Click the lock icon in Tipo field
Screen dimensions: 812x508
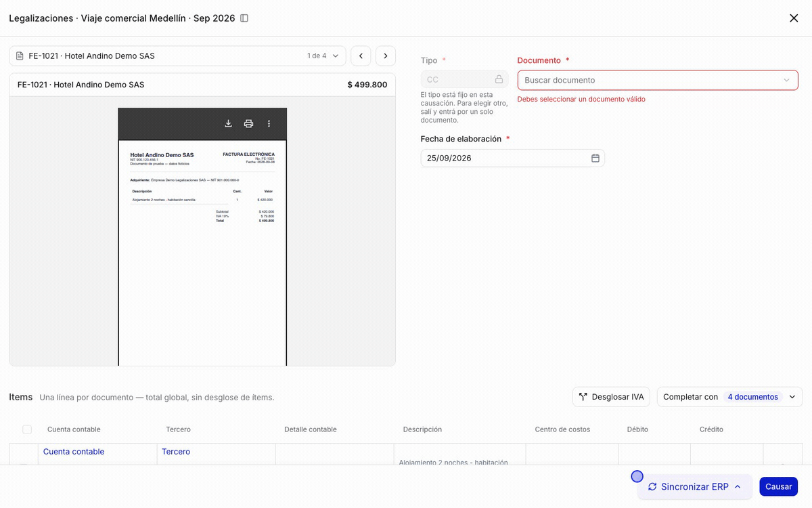pos(499,79)
